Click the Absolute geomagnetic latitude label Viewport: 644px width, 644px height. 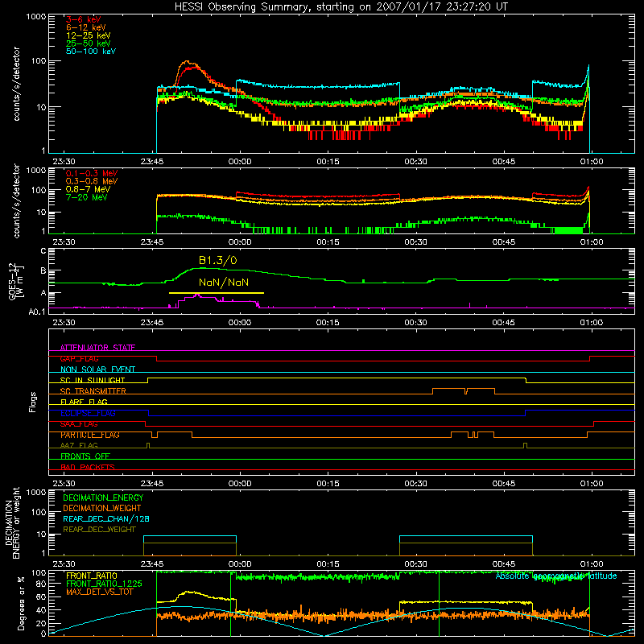[x=556, y=576]
